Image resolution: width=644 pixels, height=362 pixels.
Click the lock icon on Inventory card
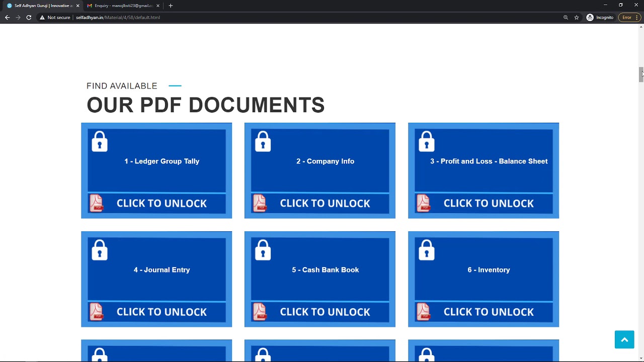pos(426,250)
